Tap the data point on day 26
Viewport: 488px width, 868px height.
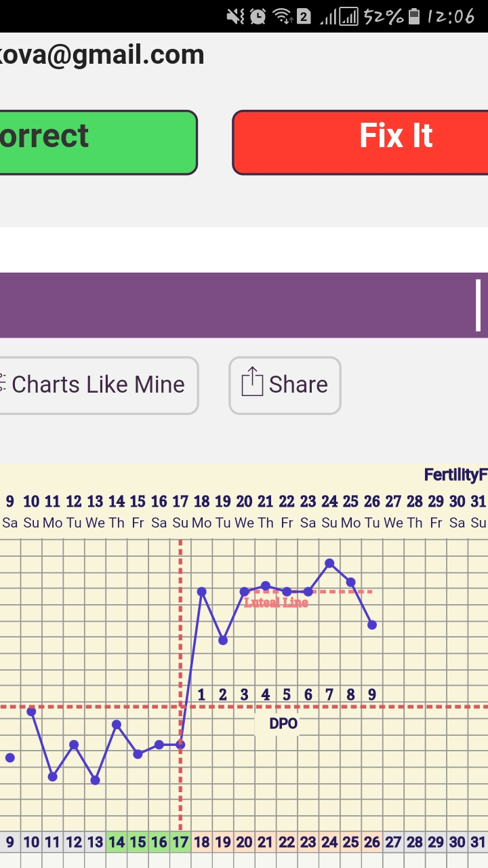point(372,625)
